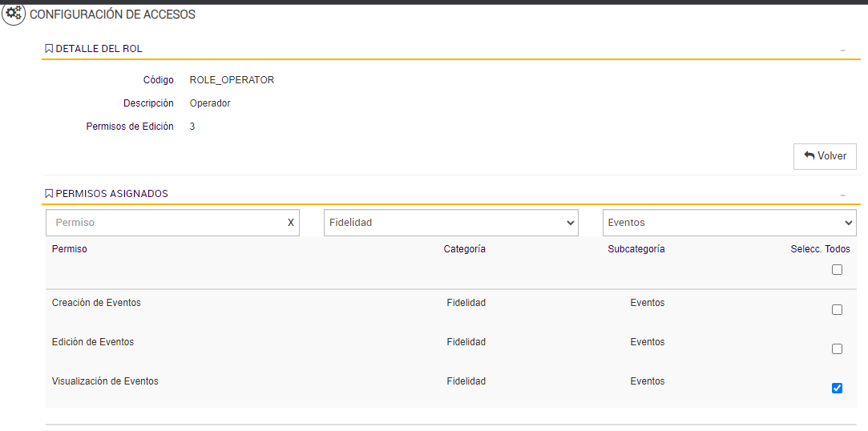Tick the Edición de Eventos checkbox
Image resolution: width=868 pixels, height=431 pixels.
point(837,349)
